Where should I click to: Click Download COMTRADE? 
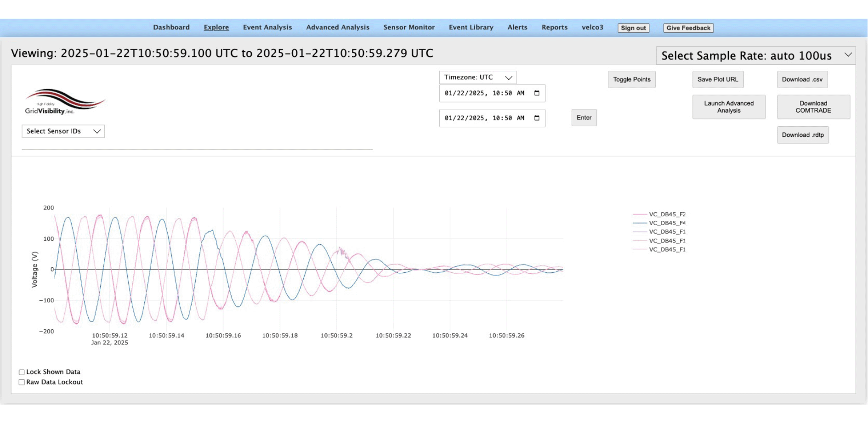pyautogui.click(x=813, y=107)
